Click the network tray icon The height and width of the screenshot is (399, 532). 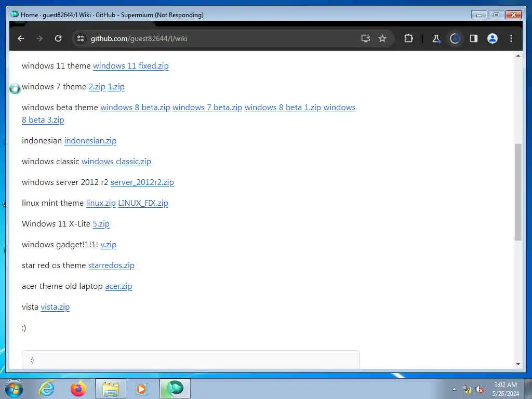[x=467, y=390]
